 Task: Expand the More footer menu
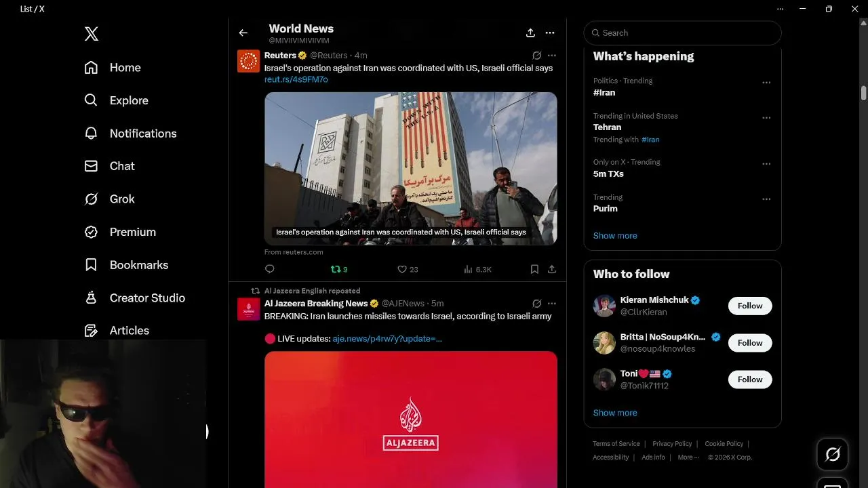688,457
